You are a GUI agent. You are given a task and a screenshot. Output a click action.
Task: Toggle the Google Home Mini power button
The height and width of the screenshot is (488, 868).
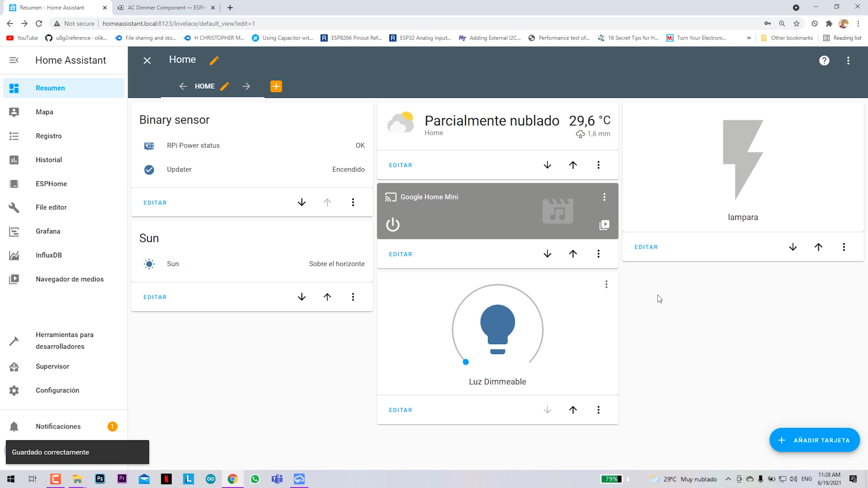393,225
